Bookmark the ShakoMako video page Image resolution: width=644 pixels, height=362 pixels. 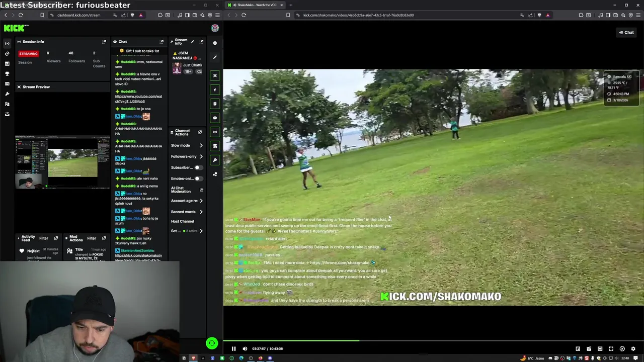pos(288,15)
